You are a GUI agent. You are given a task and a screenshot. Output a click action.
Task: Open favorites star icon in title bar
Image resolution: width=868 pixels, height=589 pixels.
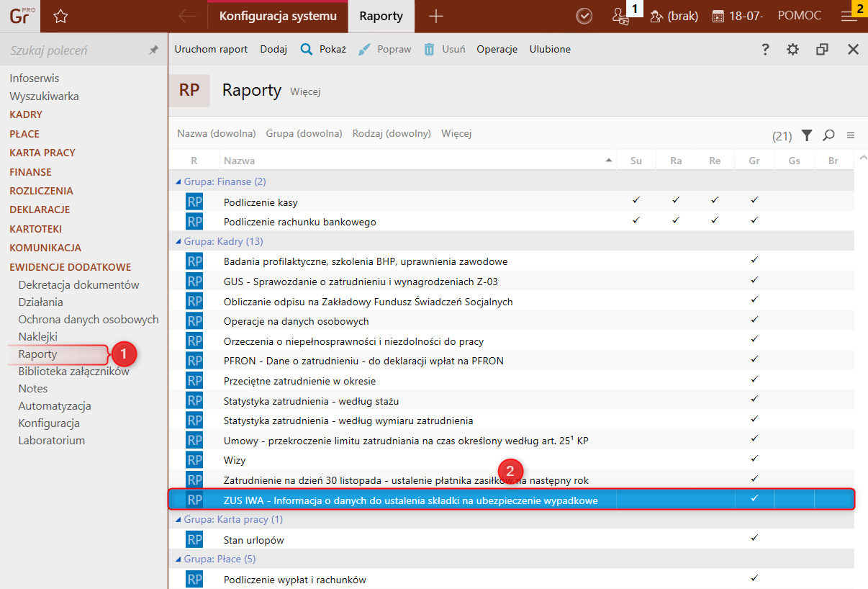pyautogui.click(x=60, y=16)
